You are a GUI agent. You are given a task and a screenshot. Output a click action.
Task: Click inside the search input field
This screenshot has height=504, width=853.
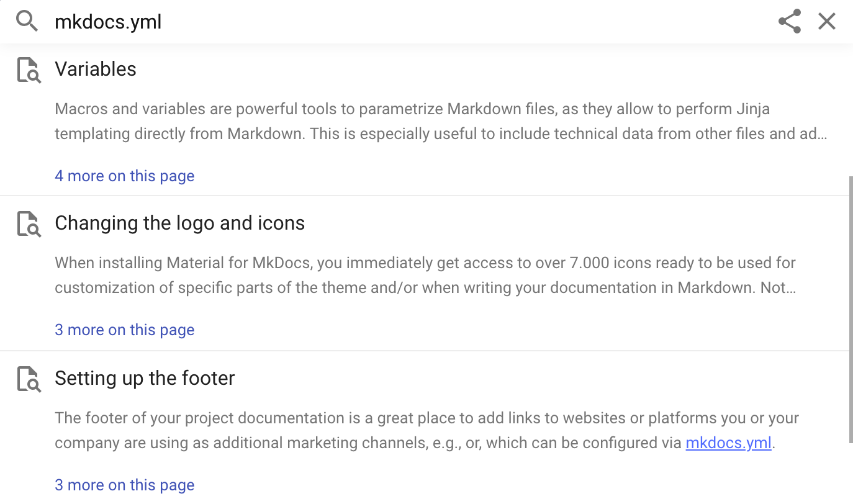(372, 20)
